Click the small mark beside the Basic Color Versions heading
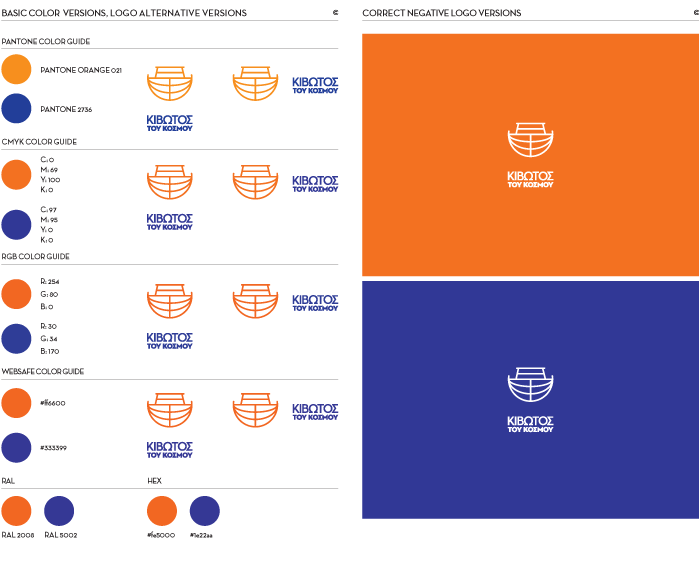The width and height of the screenshot is (700, 567). (335, 13)
